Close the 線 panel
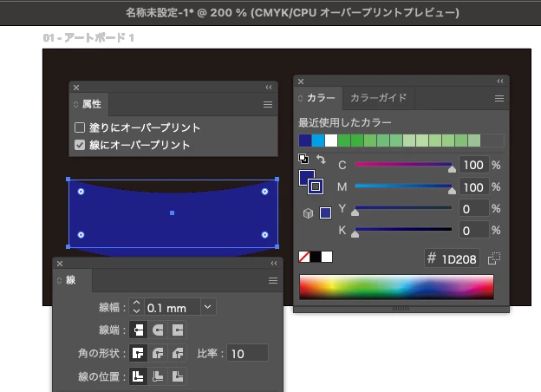541x392 pixels. [60, 264]
